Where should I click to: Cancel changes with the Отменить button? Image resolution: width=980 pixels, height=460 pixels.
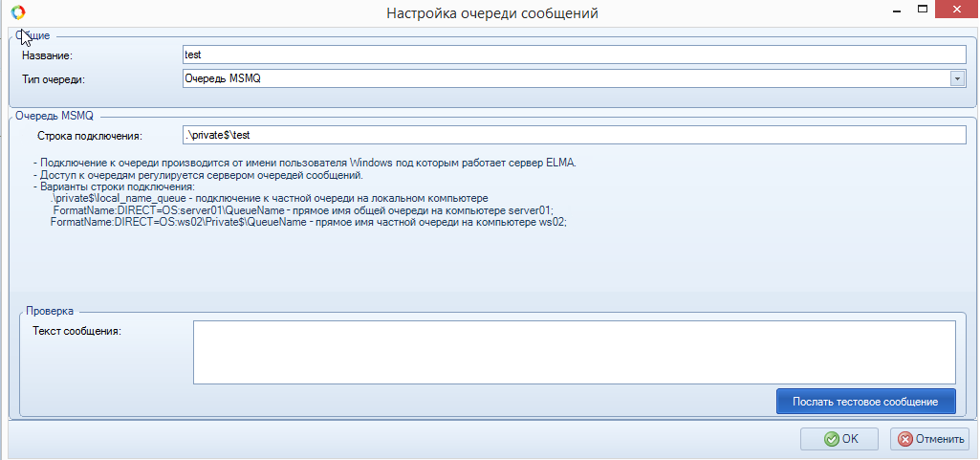pos(929,439)
